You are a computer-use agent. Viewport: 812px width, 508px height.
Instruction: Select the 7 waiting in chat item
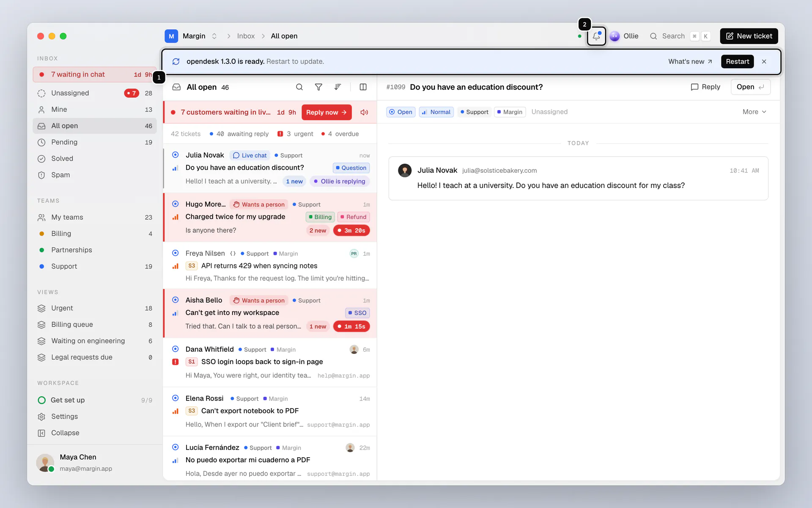point(95,75)
